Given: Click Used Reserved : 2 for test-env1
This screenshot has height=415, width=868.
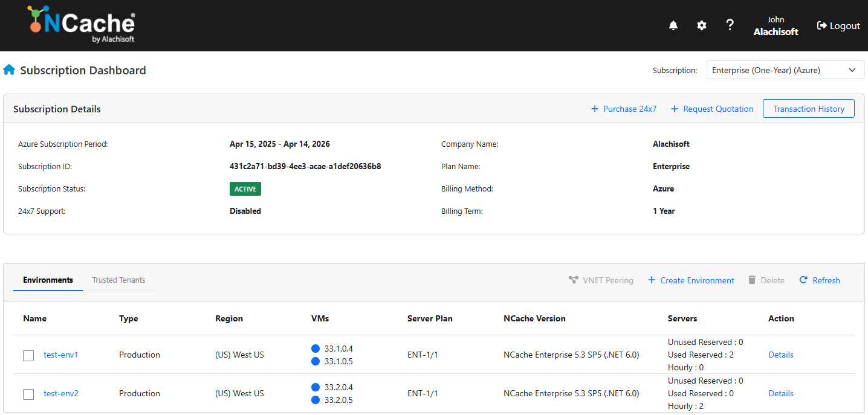Looking at the screenshot, I should point(701,355).
